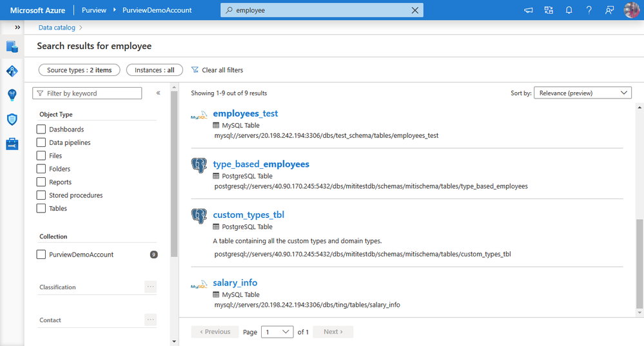Open the user account avatar
The image size is (644, 346).
632,10
